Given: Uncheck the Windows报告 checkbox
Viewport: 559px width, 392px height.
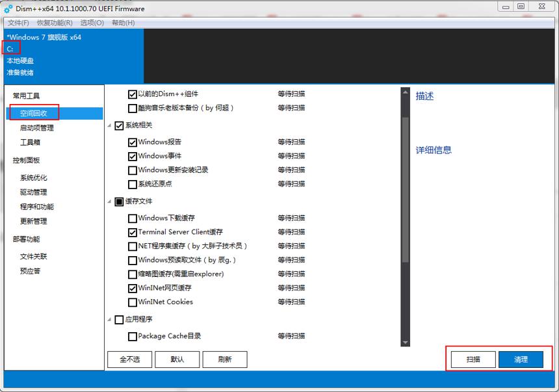Looking at the screenshot, I should pos(132,142).
